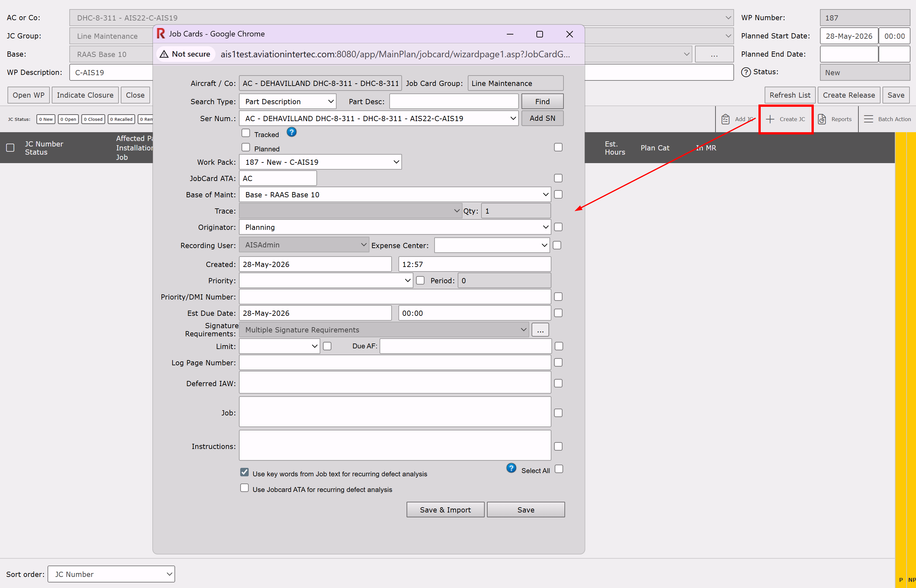Click the red R logo in Job Cards title bar
The image size is (916, 588).
[161, 34]
